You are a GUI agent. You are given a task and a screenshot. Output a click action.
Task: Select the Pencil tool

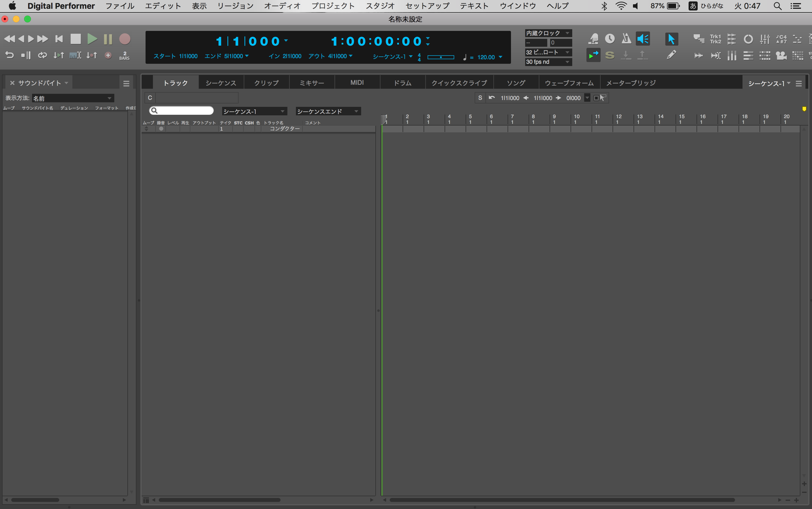click(671, 55)
